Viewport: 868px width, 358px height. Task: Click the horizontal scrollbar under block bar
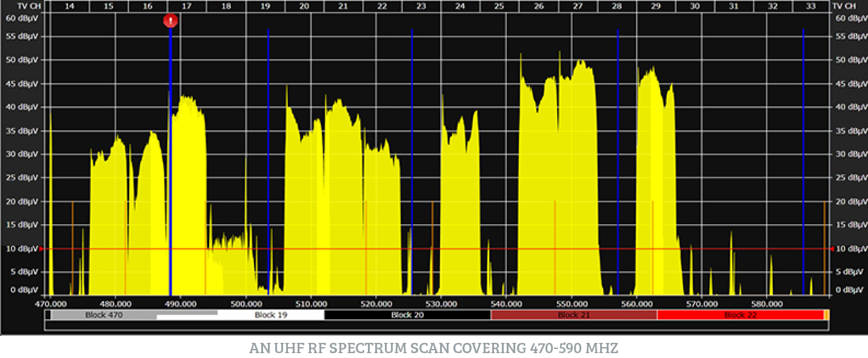click(x=436, y=325)
